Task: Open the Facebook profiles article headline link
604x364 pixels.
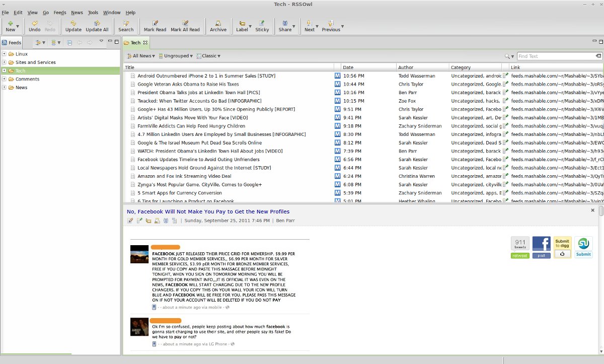Action: click(208, 211)
